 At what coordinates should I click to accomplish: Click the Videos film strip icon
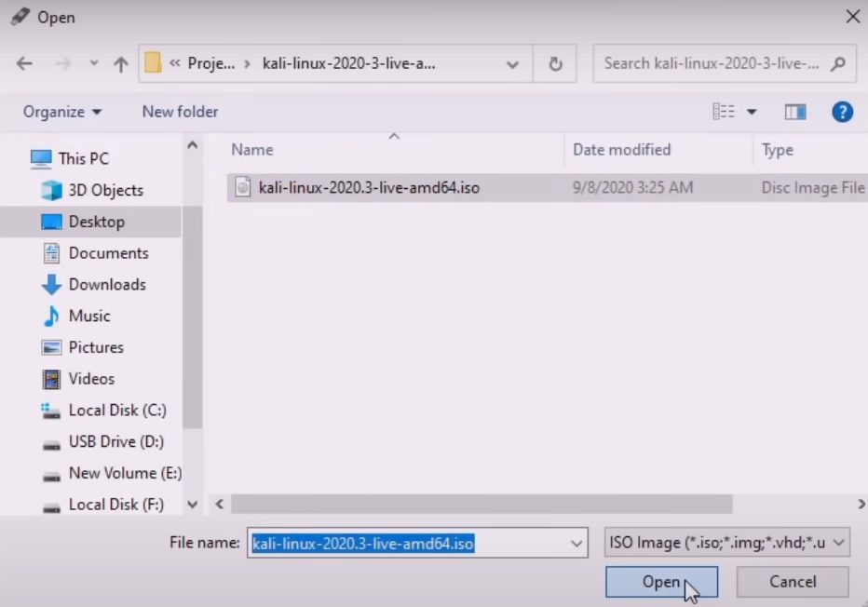pos(51,379)
